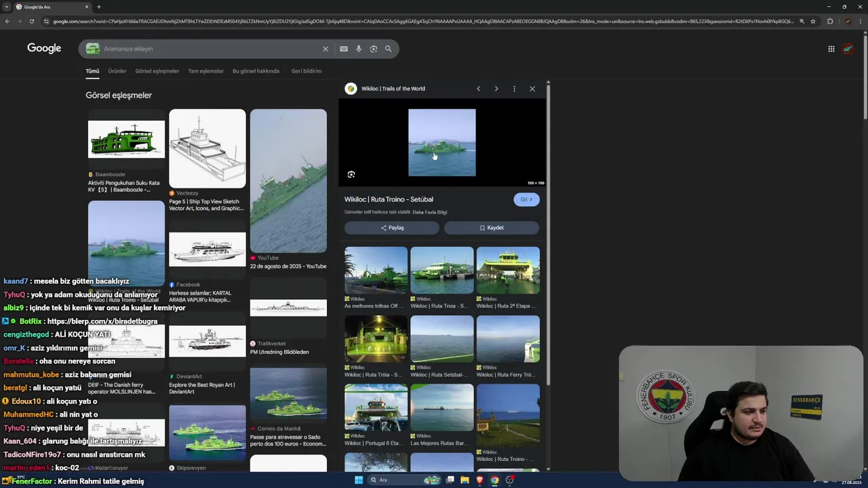Click in the 'Aramanıza ekleyin' search field
The width and height of the screenshot is (868, 488).
[x=210, y=49]
